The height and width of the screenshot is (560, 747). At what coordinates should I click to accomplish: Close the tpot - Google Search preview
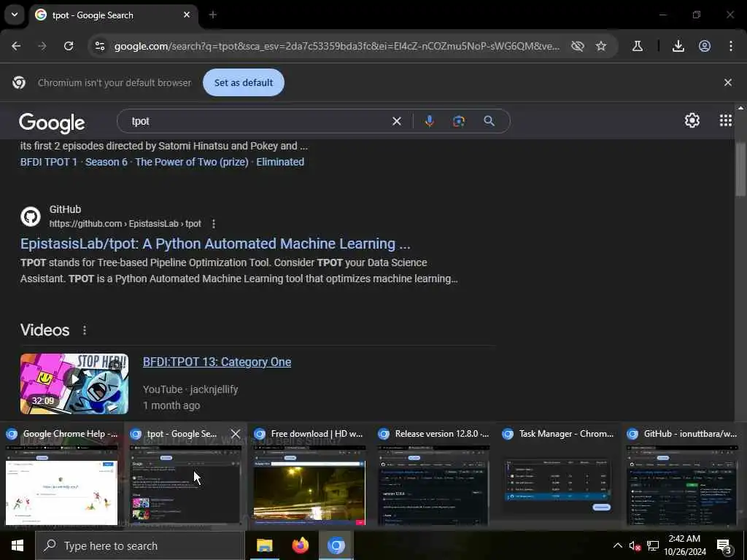[236, 434]
